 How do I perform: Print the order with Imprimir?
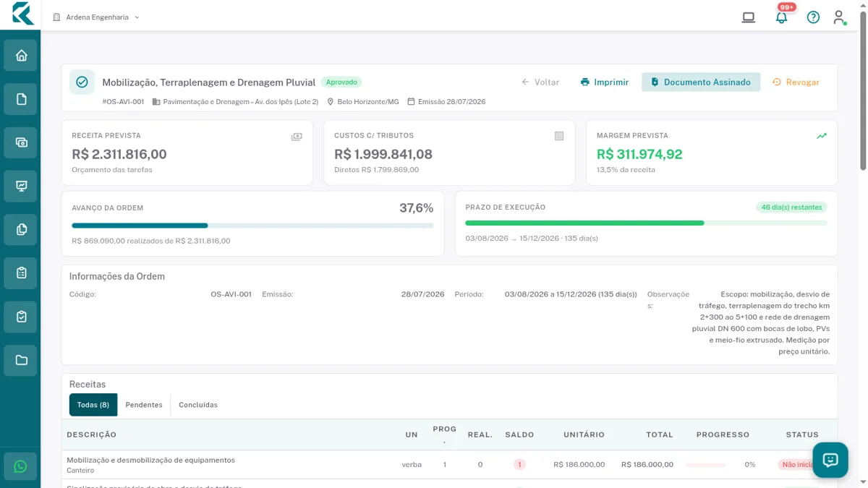[605, 82]
